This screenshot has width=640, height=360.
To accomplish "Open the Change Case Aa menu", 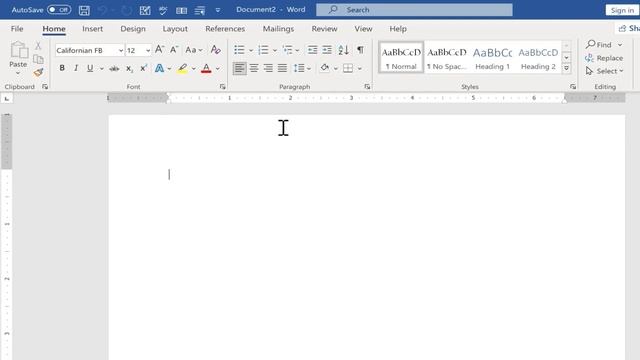I will (193, 50).
